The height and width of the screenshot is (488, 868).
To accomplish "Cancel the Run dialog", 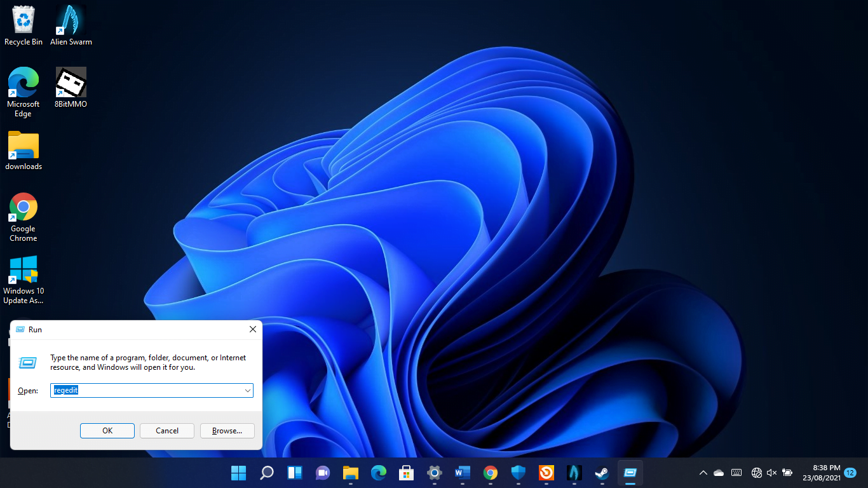I will [166, 430].
